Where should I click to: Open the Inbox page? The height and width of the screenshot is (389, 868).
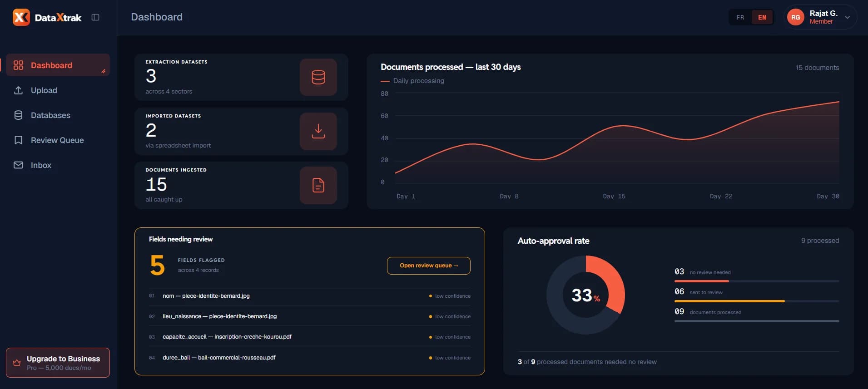tap(58, 165)
